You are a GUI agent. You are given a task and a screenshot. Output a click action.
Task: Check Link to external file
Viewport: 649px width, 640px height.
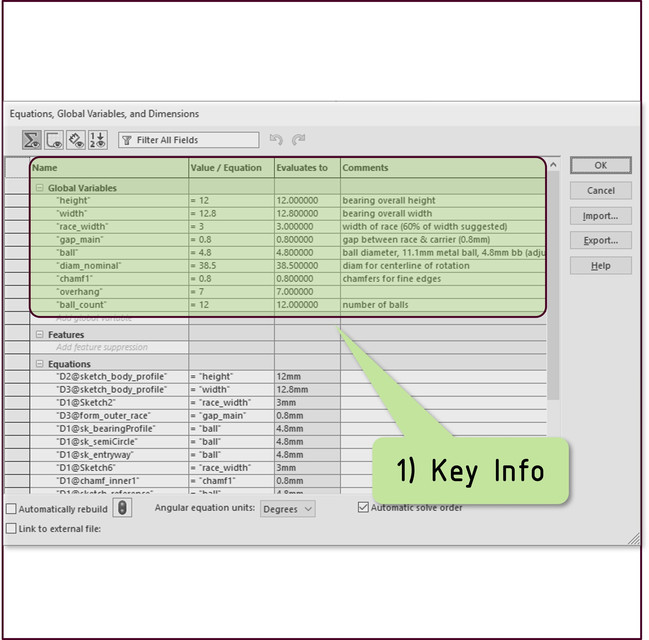(12, 529)
